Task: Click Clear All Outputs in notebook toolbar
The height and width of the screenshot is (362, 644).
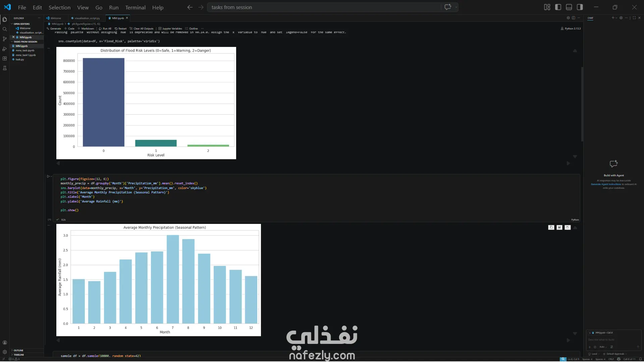Action: point(142,28)
